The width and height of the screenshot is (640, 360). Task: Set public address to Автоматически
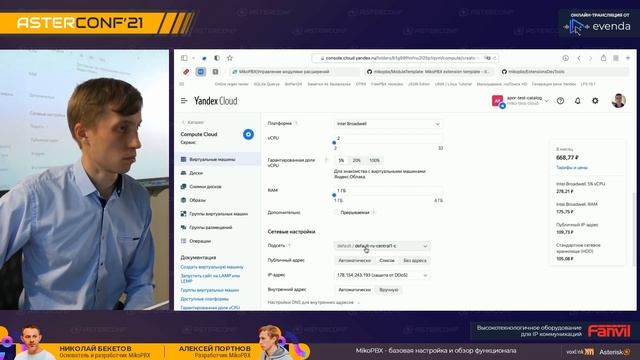tap(354, 260)
